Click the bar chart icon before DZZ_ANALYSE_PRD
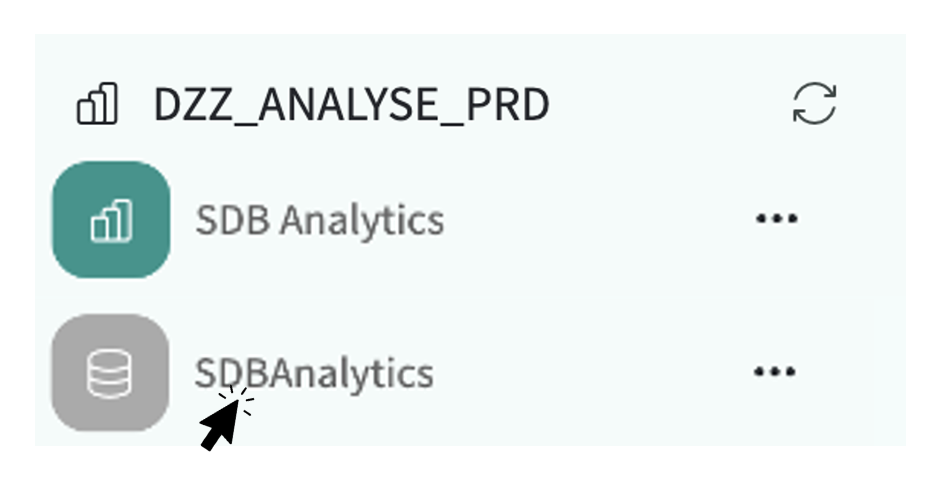The image size is (936, 496). [97, 104]
